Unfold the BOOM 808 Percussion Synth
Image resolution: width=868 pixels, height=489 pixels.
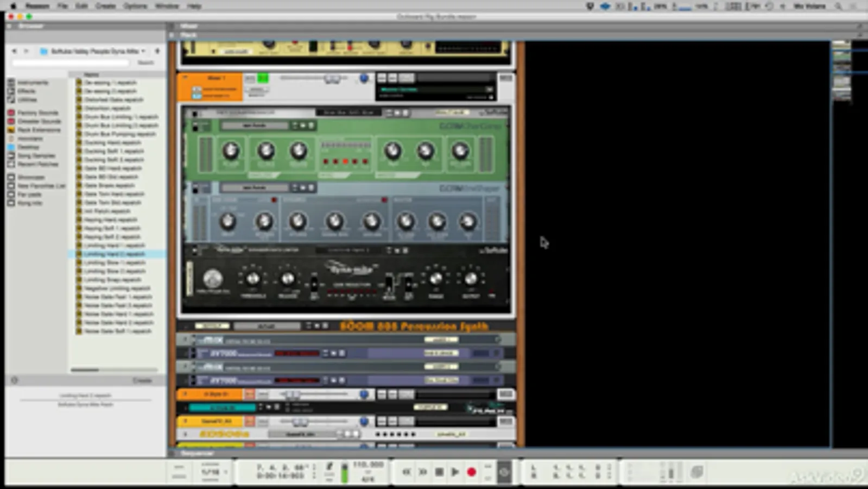(x=186, y=326)
